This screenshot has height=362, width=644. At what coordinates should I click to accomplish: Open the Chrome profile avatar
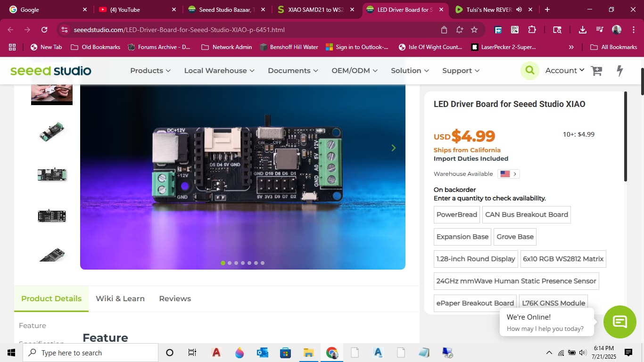click(x=617, y=30)
